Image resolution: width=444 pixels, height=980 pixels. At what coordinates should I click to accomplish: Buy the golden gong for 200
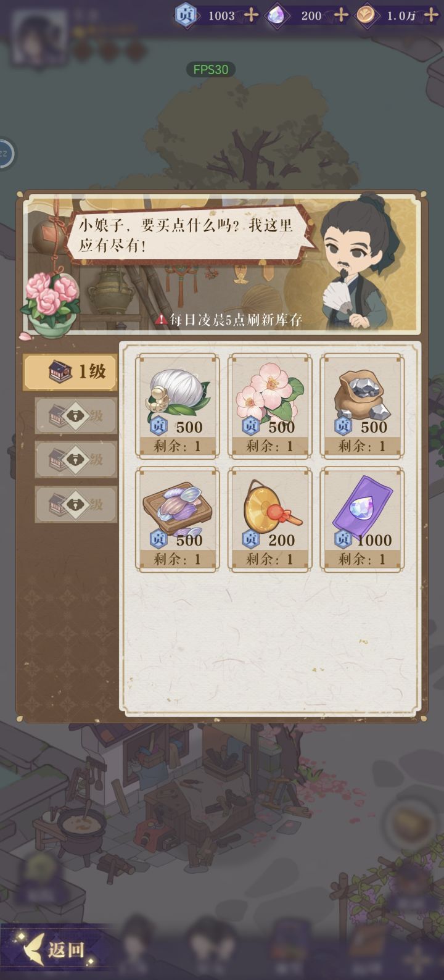click(x=270, y=519)
